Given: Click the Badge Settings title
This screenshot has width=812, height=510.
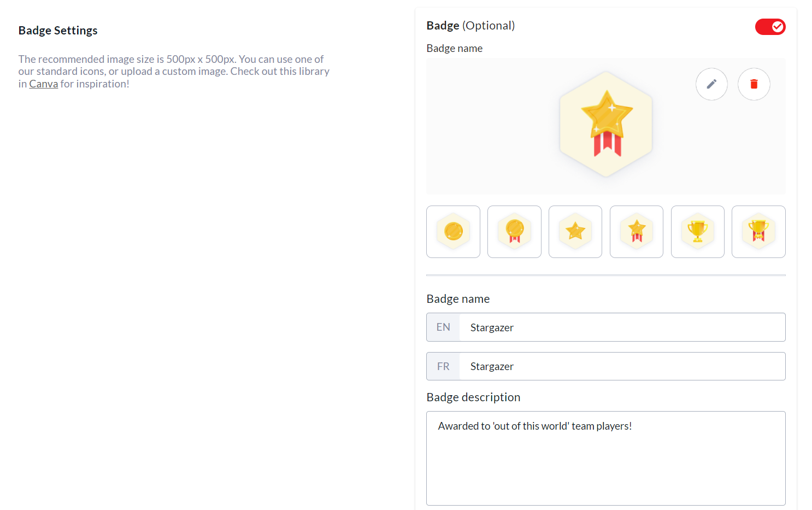Looking at the screenshot, I should coord(58,31).
